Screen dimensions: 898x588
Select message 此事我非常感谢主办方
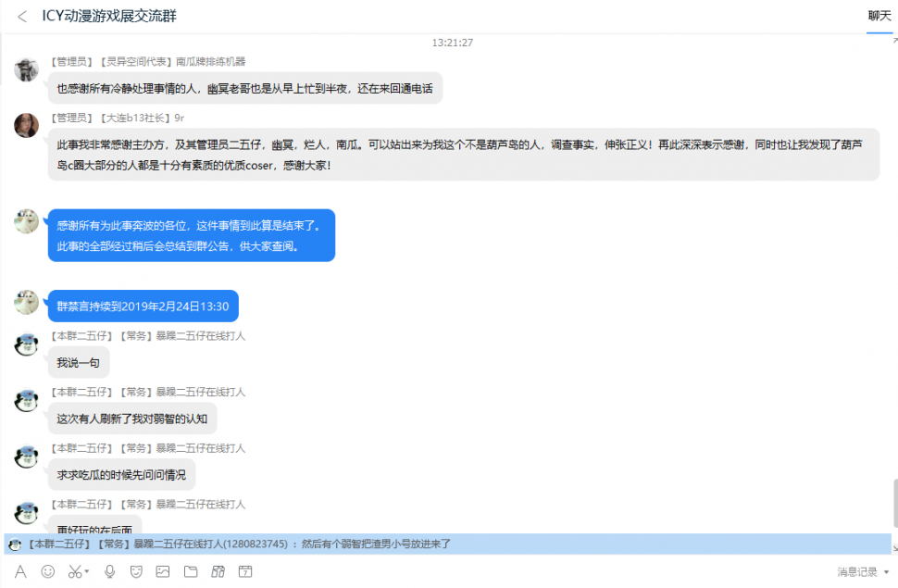(463, 155)
